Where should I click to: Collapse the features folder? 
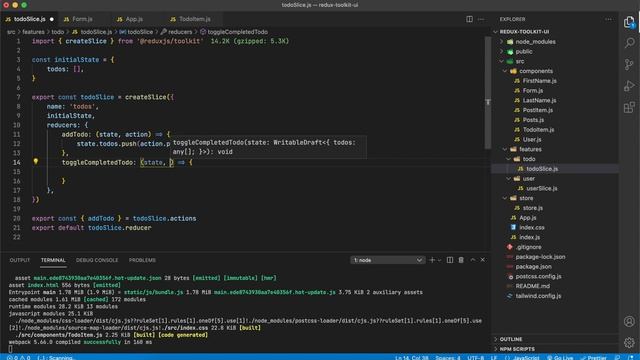(x=530, y=149)
